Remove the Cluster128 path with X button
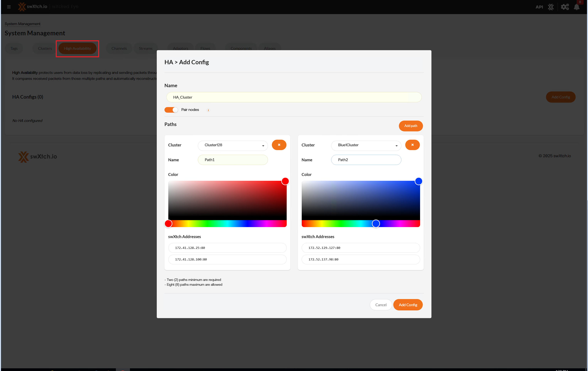Viewport: 588px width, 371px height. point(279,145)
